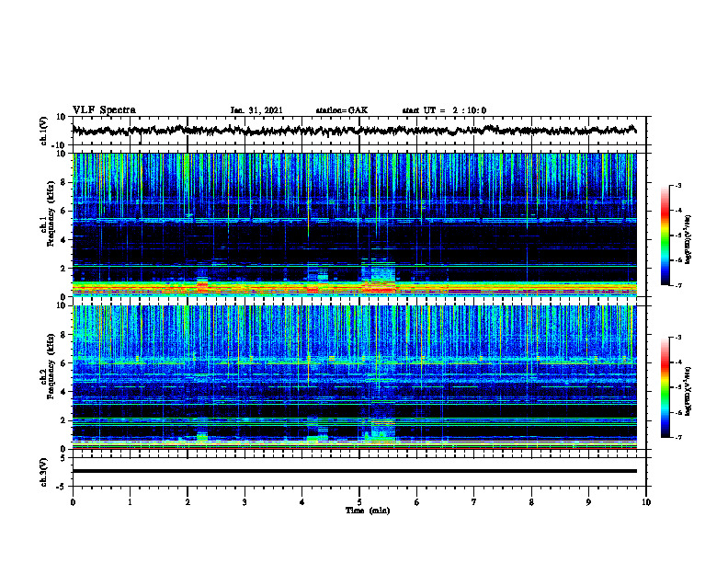Click the '-5' tick on ch.3(V) axis

point(62,487)
